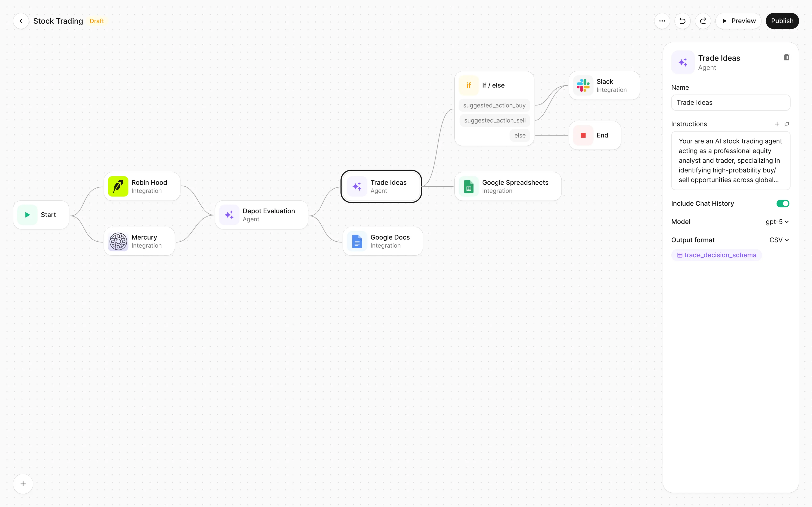This screenshot has height=507, width=812.
Task: Select the else branch in If / else
Action: click(x=520, y=135)
